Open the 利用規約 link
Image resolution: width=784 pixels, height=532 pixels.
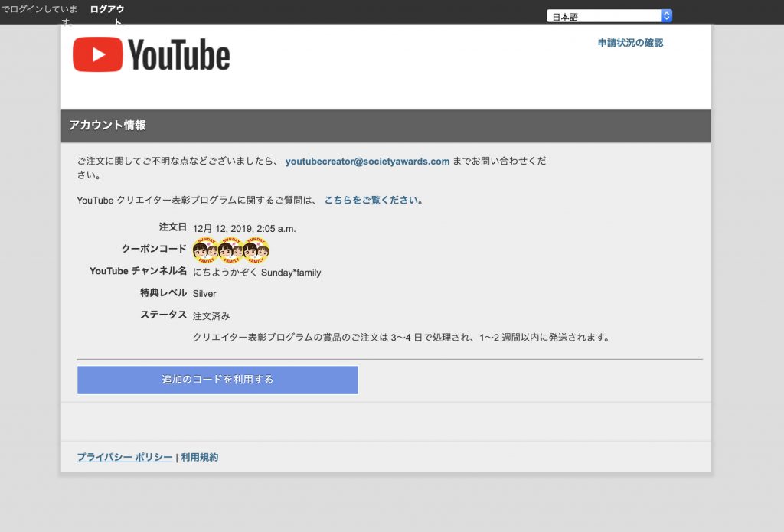pos(200,457)
